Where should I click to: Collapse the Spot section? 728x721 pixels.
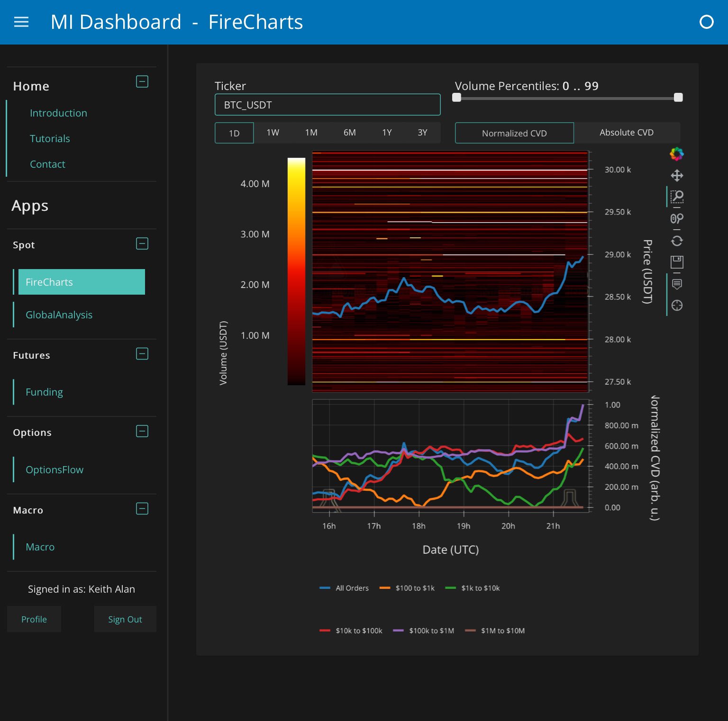(142, 243)
